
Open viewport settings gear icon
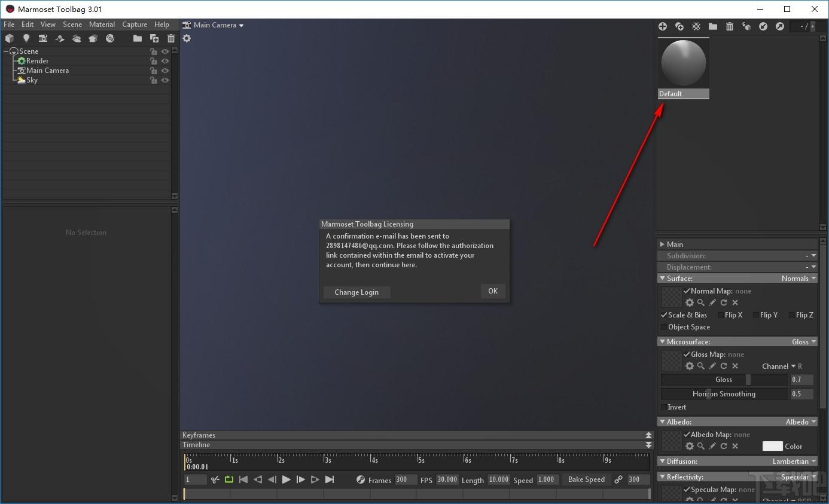point(187,38)
